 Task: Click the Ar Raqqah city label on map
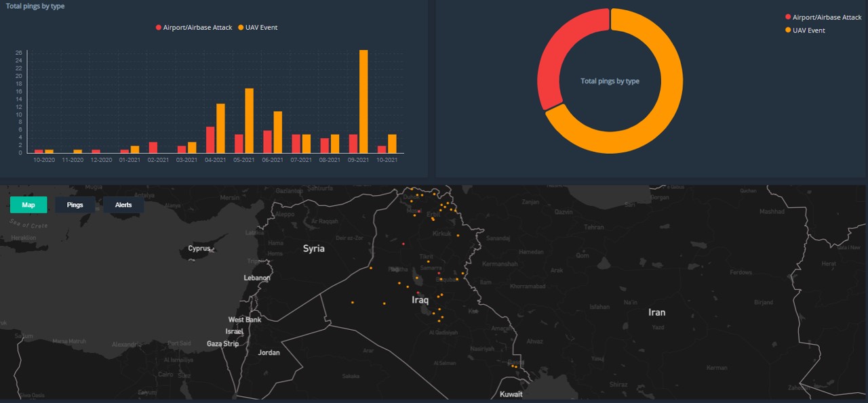[324, 221]
